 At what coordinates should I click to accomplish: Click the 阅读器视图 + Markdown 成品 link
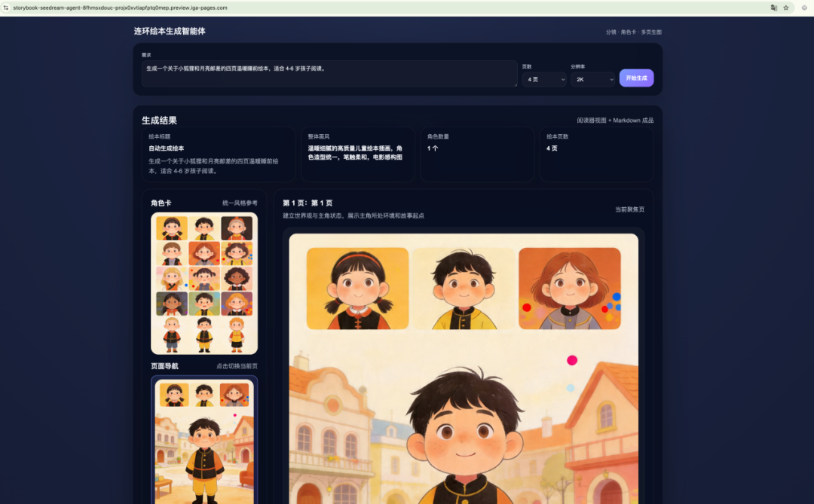[614, 120]
